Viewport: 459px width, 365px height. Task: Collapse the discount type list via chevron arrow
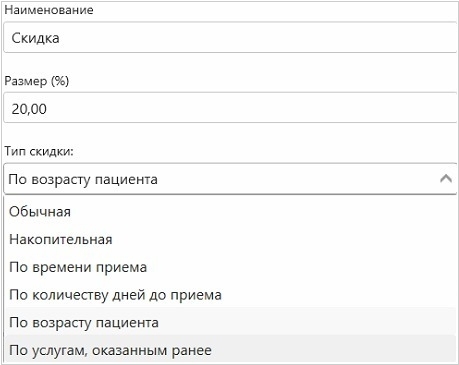446,179
